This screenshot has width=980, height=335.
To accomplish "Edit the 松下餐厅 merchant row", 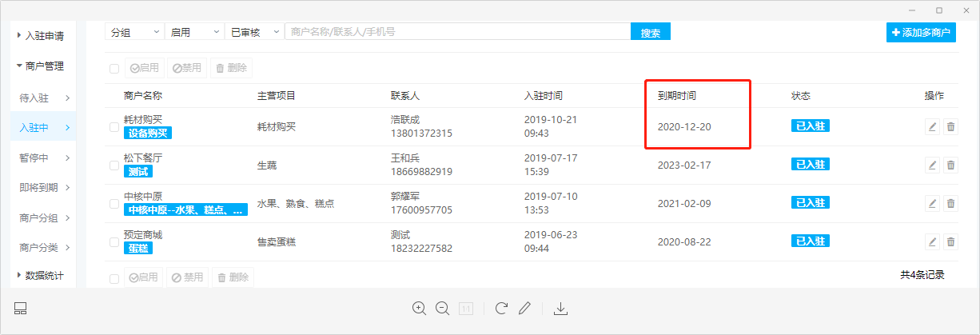I will pos(932,165).
